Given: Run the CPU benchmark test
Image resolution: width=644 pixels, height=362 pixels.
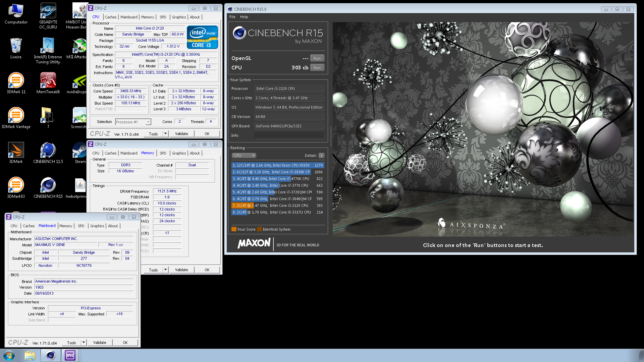Looking at the screenshot, I should tap(317, 68).
